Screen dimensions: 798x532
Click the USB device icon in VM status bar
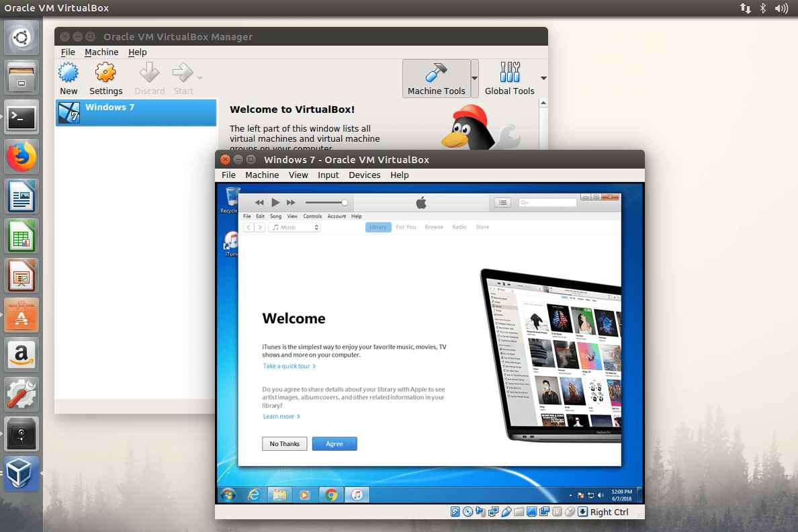pyautogui.click(x=506, y=512)
